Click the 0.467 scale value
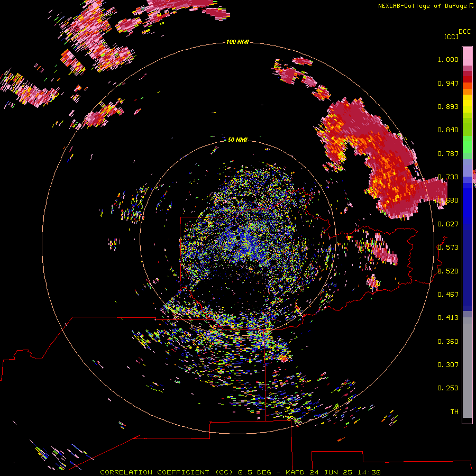Image resolution: width=476 pixels, height=476 pixels. pos(448,295)
